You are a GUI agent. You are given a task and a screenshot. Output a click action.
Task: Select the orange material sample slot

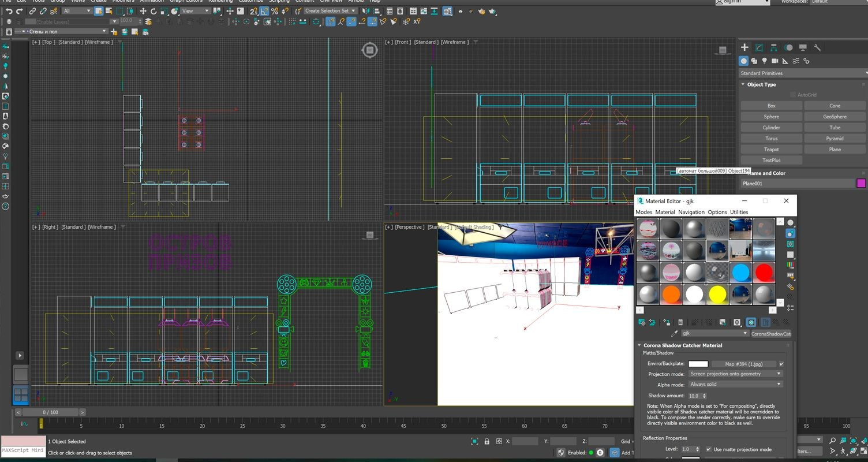click(671, 294)
